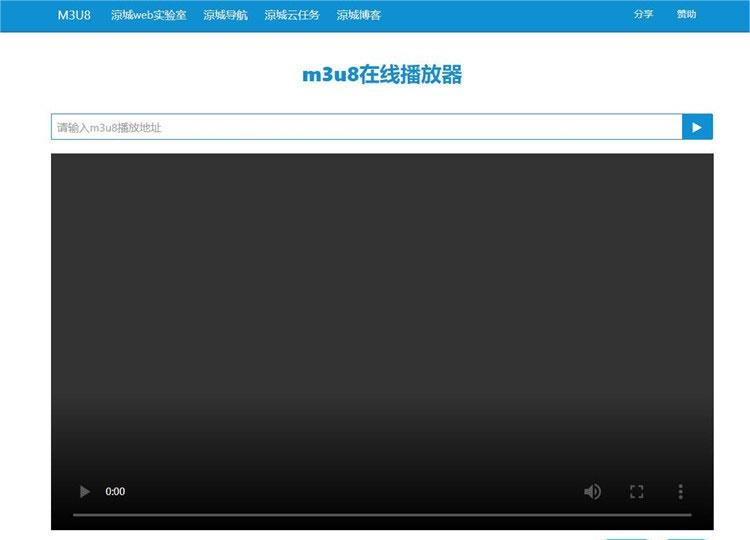Mute the video with the speaker icon

[592, 491]
